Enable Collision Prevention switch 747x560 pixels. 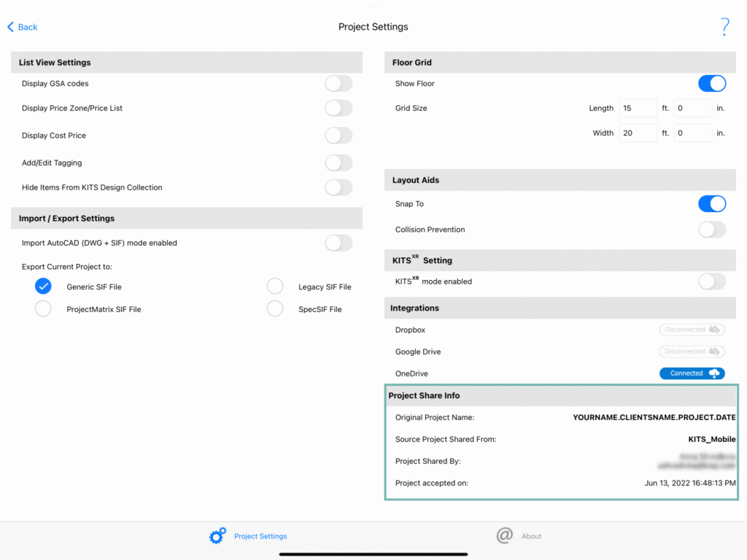[x=712, y=230]
